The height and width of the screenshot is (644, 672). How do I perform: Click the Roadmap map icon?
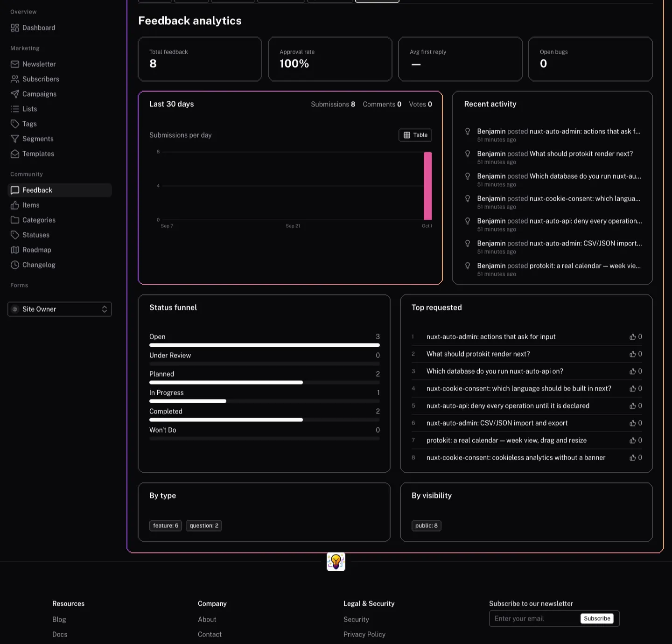[x=15, y=250]
